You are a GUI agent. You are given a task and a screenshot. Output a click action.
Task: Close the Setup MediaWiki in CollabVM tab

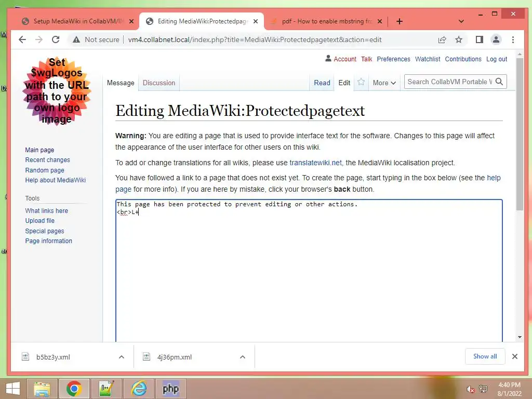click(x=131, y=21)
